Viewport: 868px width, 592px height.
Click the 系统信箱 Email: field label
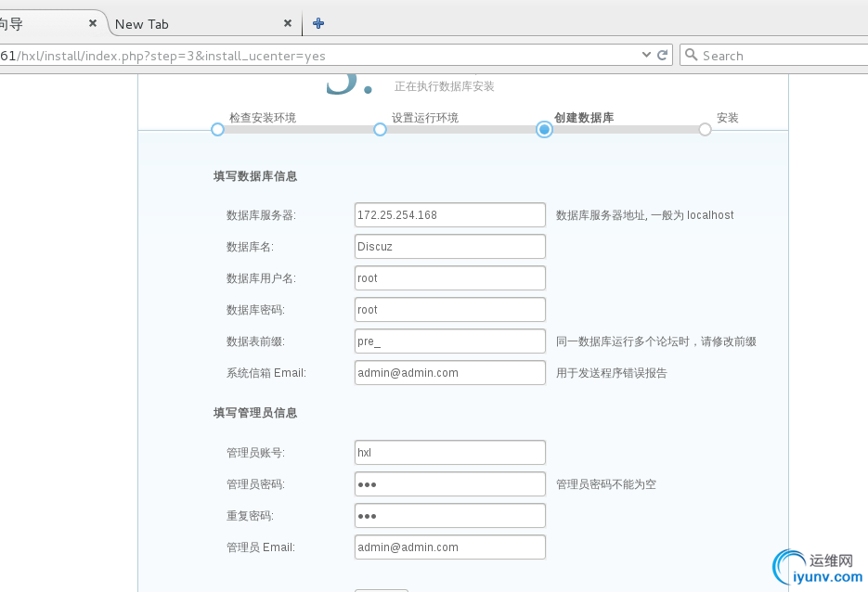click(266, 373)
